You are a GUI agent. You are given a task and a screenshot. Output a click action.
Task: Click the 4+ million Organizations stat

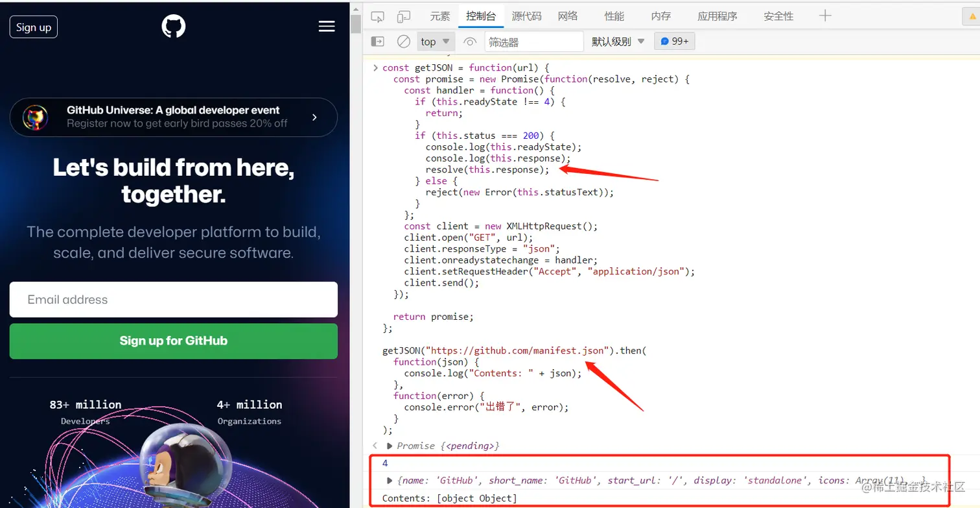click(x=250, y=413)
